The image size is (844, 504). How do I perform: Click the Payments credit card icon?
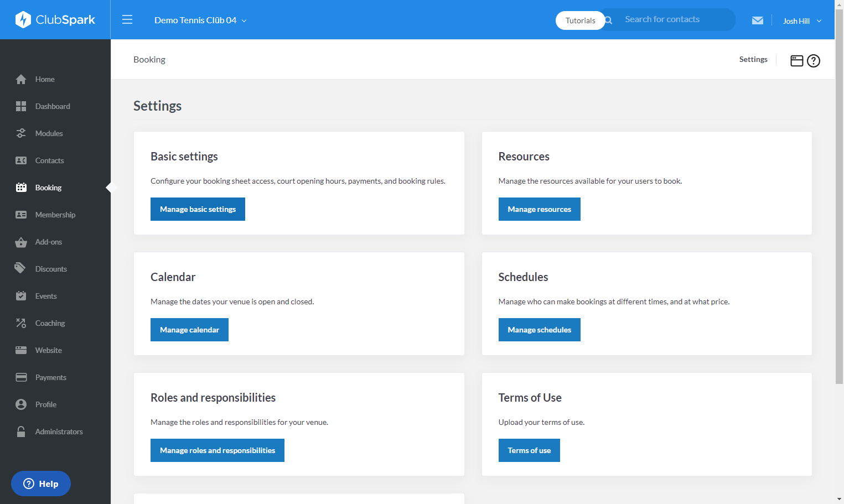[x=21, y=377]
